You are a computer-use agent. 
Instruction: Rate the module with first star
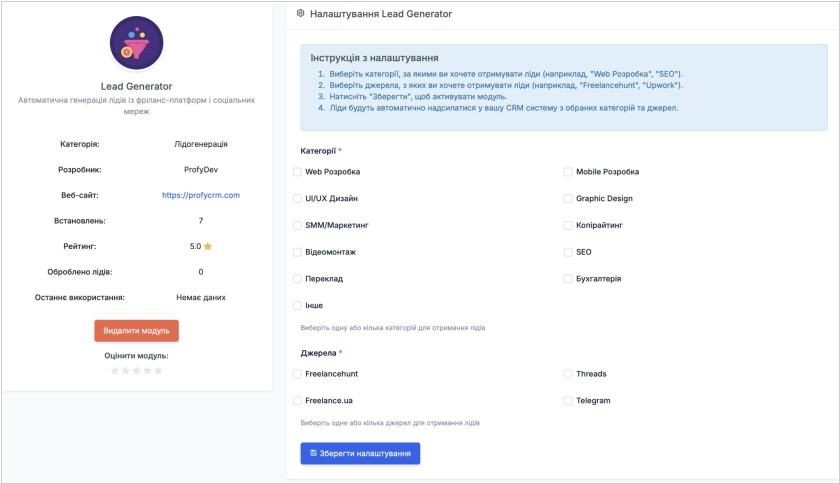[114, 370]
